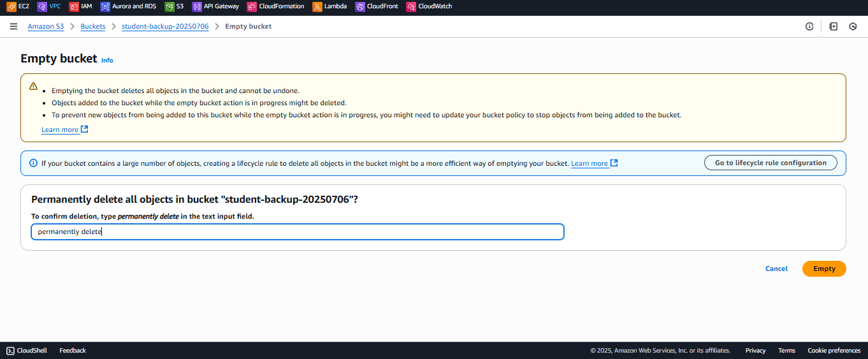Launch CloudShell from the footer
The width and height of the screenshot is (868, 359).
point(27,351)
